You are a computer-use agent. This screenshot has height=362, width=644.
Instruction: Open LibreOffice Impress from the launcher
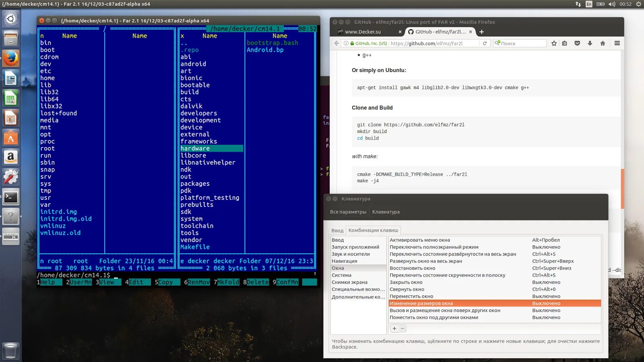tap(11, 117)
